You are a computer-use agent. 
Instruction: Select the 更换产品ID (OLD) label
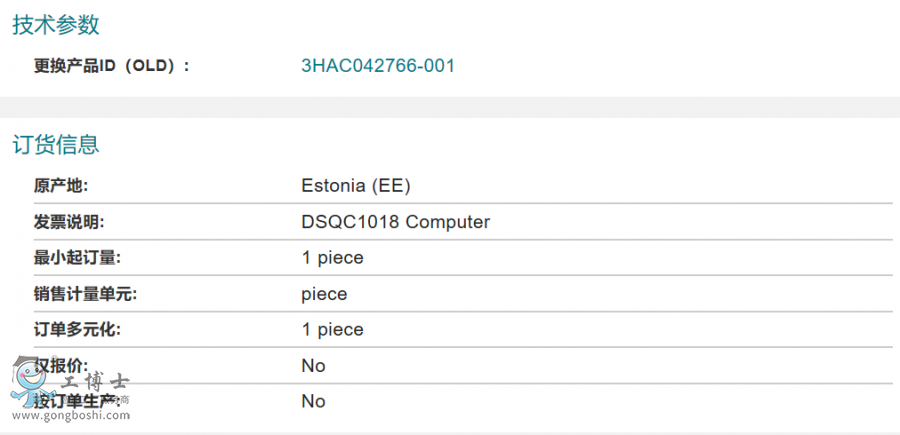click(x=111, y=66)
